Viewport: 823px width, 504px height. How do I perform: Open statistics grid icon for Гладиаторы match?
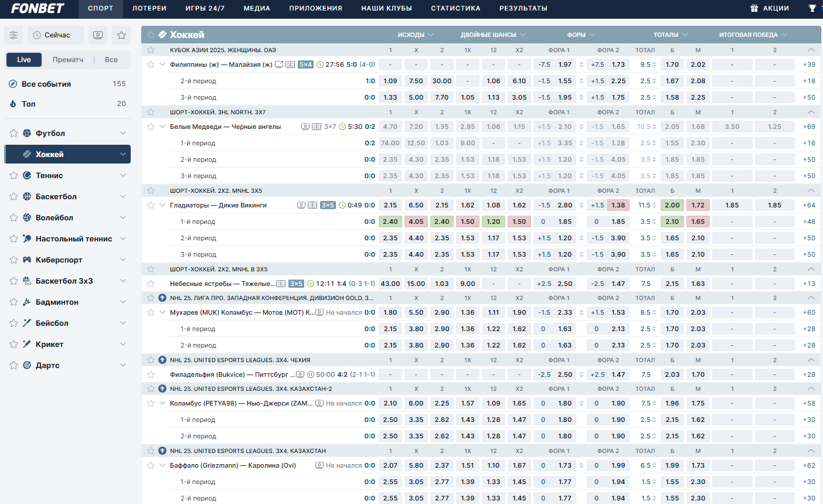click(x=312, y=205)
